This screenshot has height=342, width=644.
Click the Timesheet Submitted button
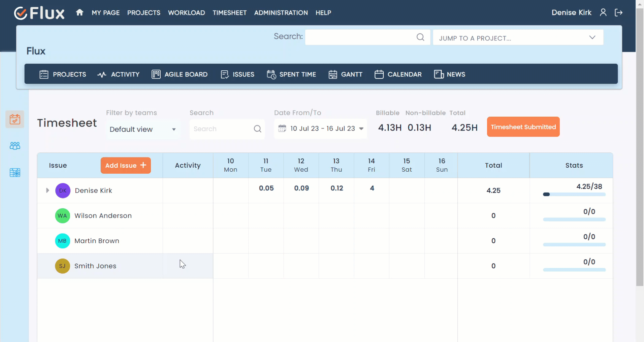click(x=523, y=127)
